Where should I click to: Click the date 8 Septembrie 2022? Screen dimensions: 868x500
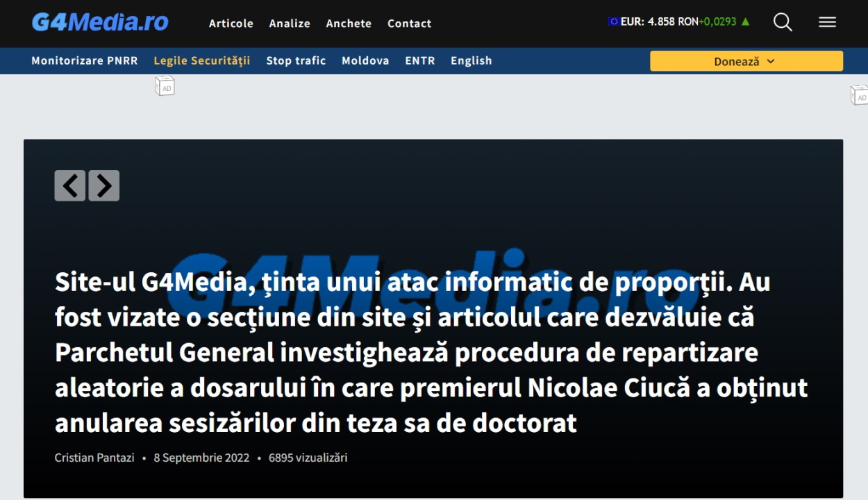coord(201,458)
